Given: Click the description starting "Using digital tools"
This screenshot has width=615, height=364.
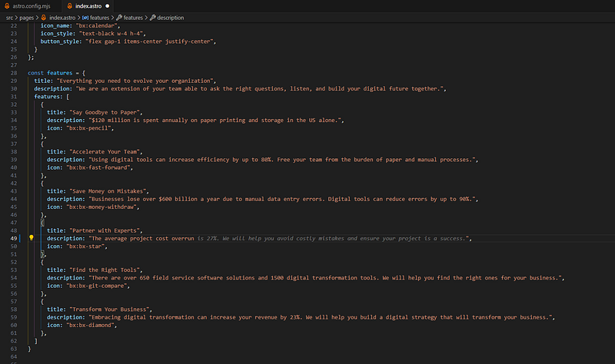Looking at the screenshot, I should coord(283,160).
